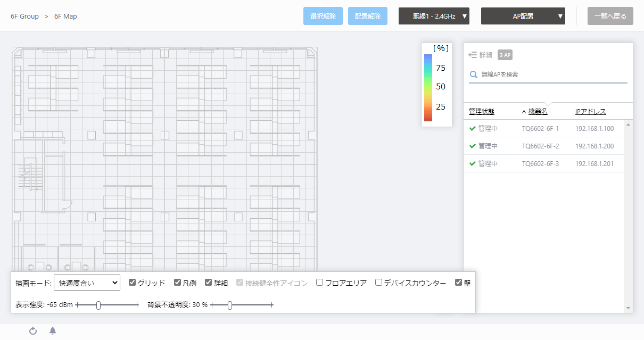Click the color scale legend bar

pos(428,88)
